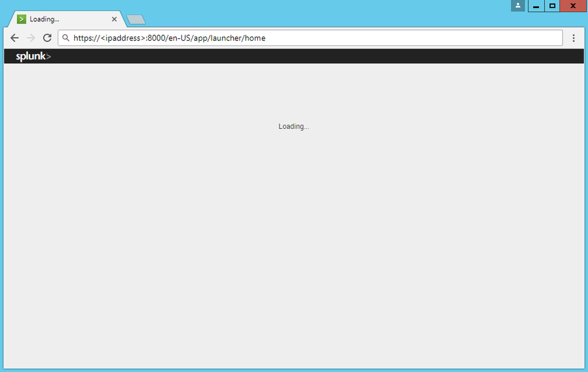Image resolution: width=588 pixels, height=372 pixels.
Task: Open the Chrome three-dot menu
Action: (x=574, y=38)
